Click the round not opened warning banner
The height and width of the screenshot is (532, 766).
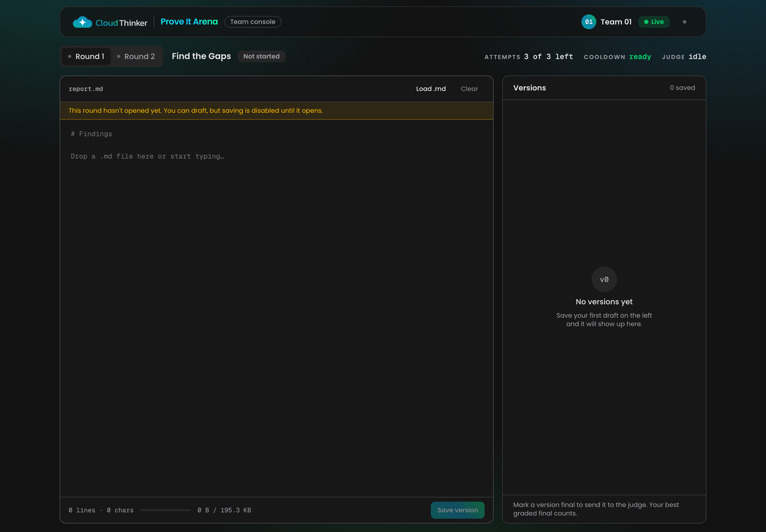277,111
